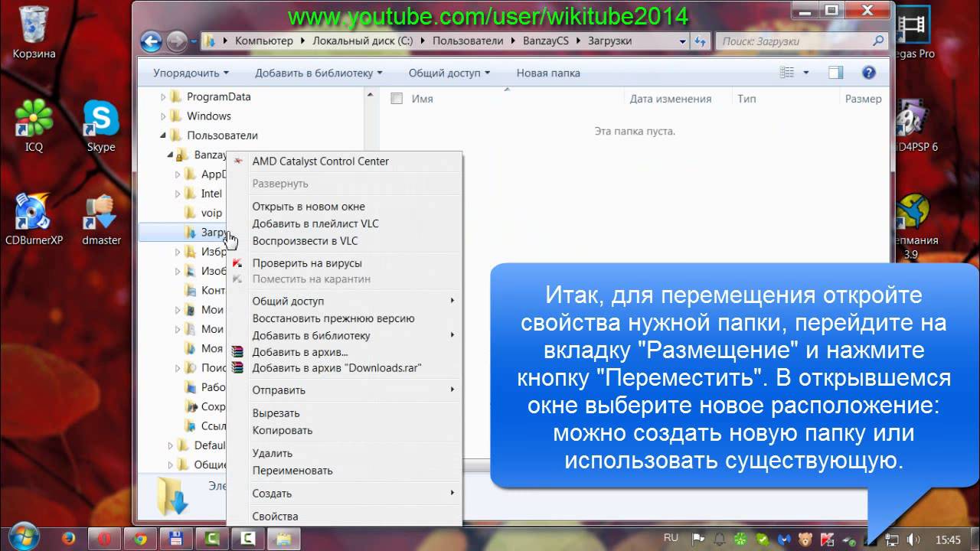
Task: Open the Общий доступ context submenu
Action: click(346, 301)
